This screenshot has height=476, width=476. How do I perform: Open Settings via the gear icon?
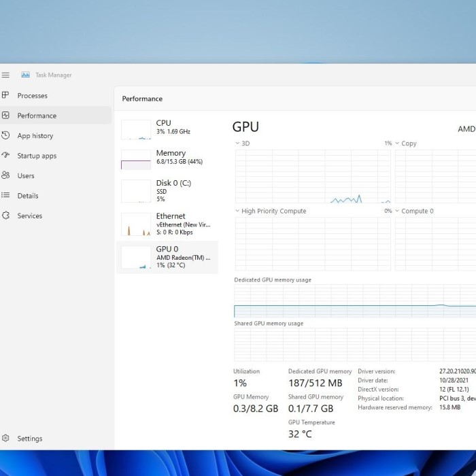(x=6, y=439)
